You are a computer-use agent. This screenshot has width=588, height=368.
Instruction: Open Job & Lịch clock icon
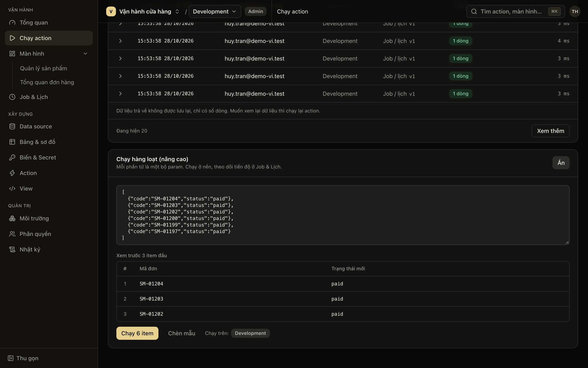click(12, 97)
